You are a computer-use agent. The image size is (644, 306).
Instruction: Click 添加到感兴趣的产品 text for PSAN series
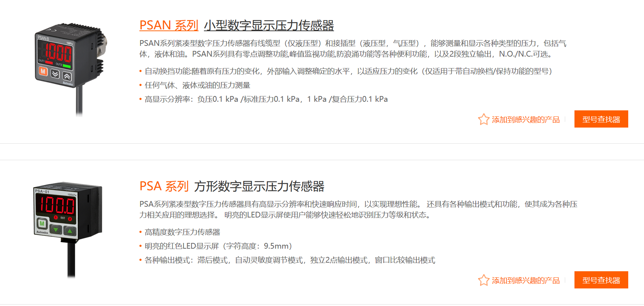click(525, 120)
